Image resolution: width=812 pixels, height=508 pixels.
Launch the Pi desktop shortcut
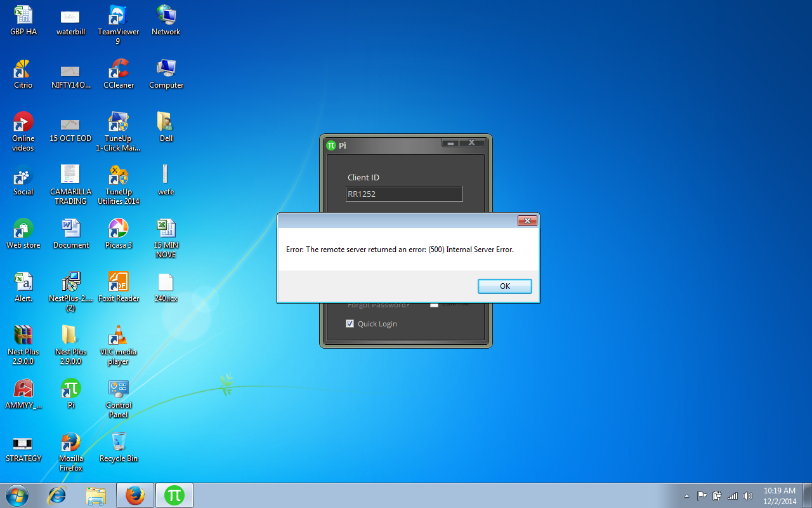coord(70,394)
